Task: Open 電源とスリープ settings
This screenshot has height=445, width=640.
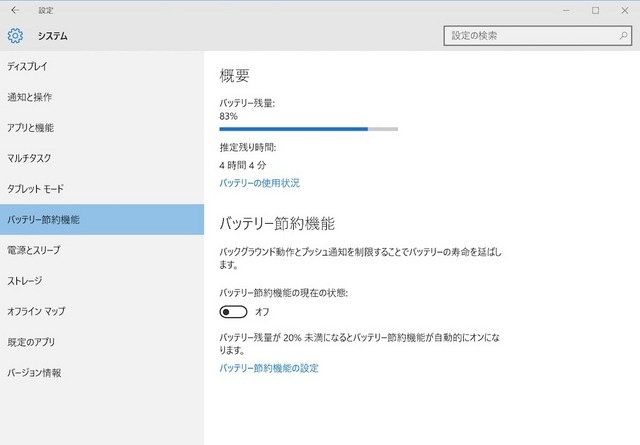Action: click(x=102, y=250)
